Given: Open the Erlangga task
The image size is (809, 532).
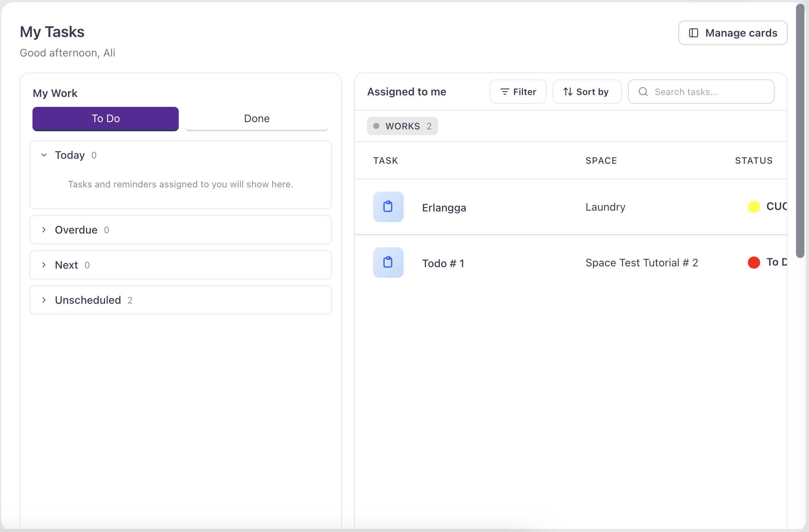Looking at the screenshot, I should (444, 208).
